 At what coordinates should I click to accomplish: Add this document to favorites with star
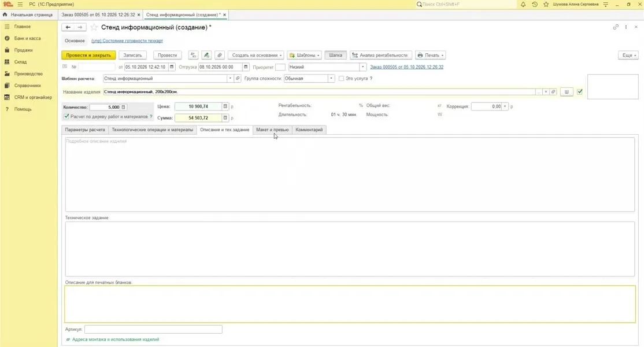(x=94, y=27)
